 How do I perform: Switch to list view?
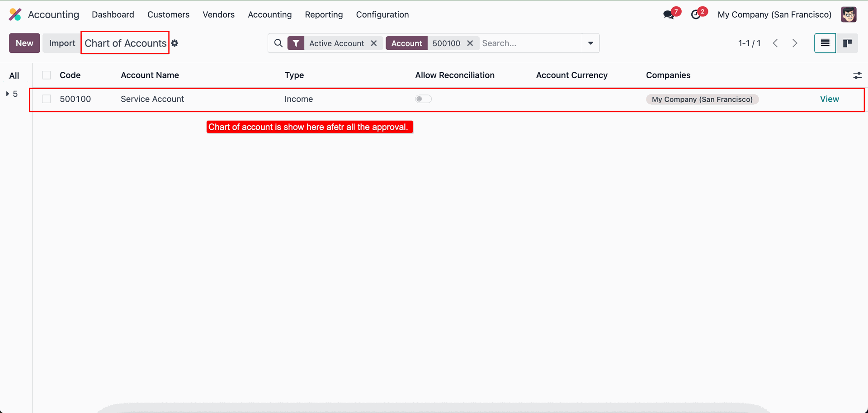point(825,43)
